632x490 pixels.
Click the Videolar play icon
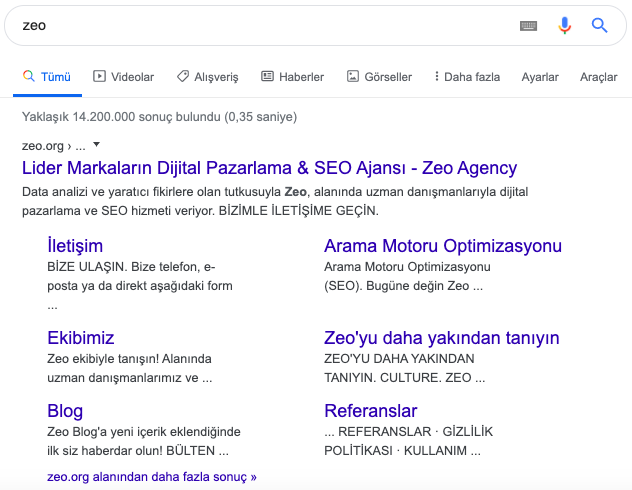pyautogui.click(x=99, y=76)
